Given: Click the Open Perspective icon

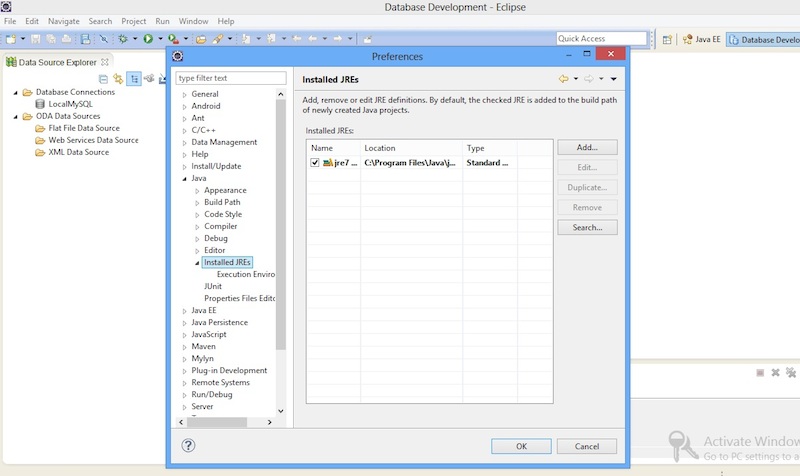Looking at the screenshot, I should point(667,39).
